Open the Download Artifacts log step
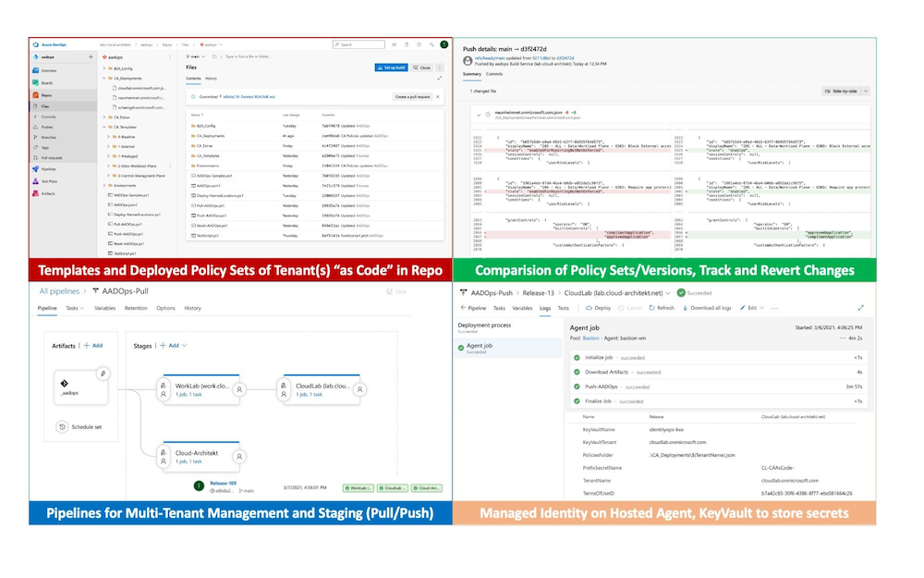The width and height of the screenshot is (924, 578). coord(719,372)
